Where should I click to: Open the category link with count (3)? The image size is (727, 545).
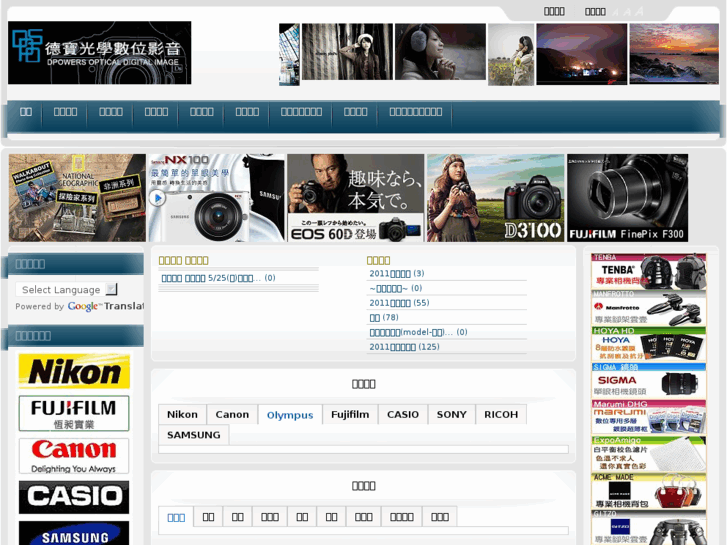(397, 274)
